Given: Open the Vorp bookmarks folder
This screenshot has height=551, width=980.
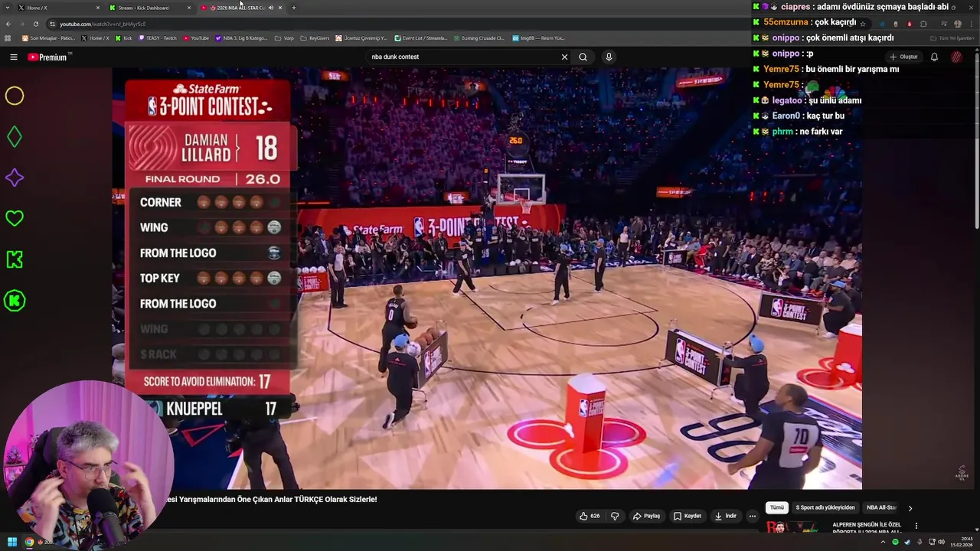Looking at the screenshot, I should [x=284, y=37].
